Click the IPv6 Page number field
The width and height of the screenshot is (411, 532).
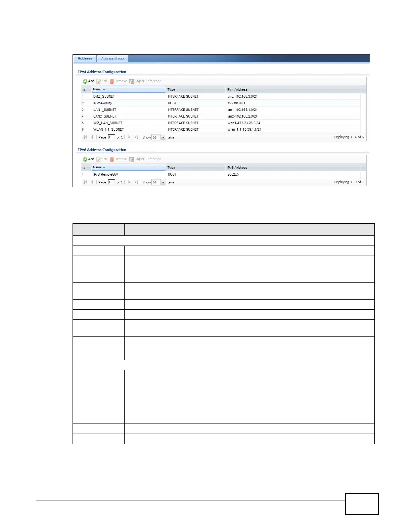point(111,182)
